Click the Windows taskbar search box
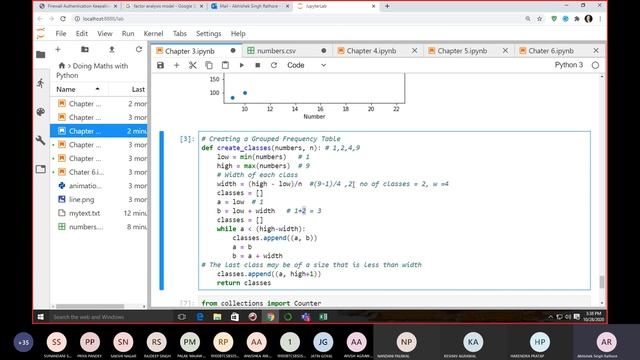Image resolution: width=640 pixels, height=360 pixels. tap(110, 317)
